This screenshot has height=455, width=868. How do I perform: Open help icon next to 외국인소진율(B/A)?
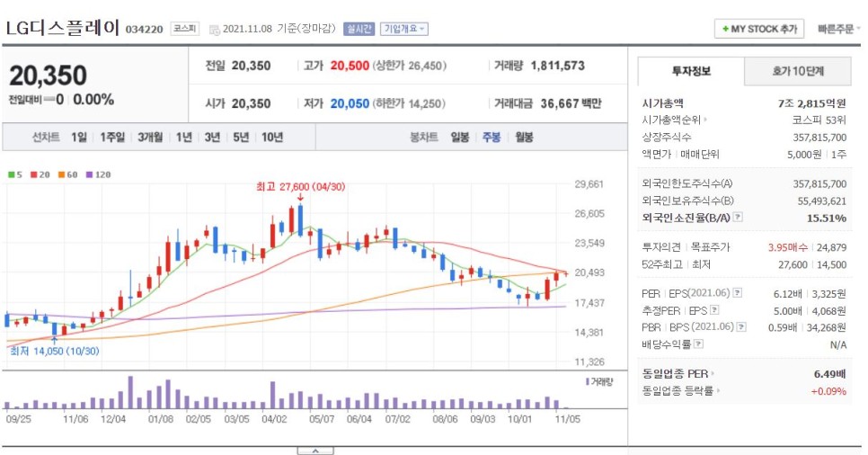[738, 218]
